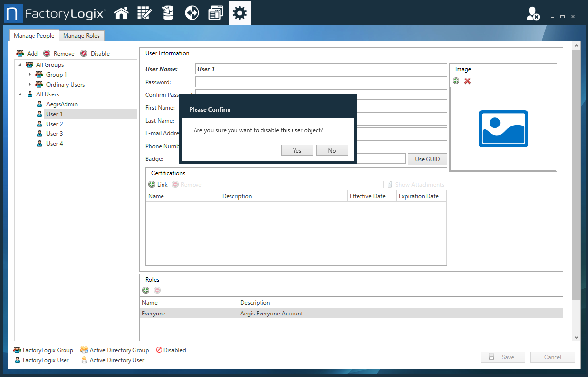The height and width of the screenshot is (377, 588).
Task: Click Yes in the confirmation dialog
Action: tap(297, 150)
